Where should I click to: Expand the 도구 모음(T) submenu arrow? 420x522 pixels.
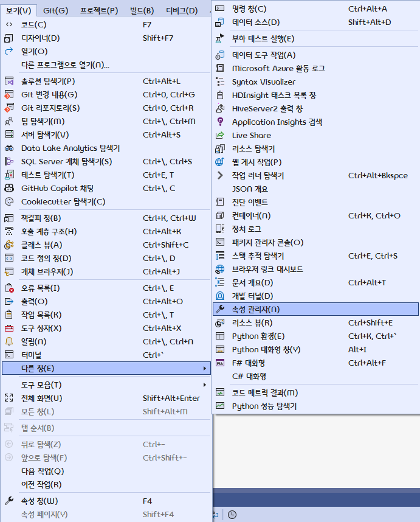204,385
